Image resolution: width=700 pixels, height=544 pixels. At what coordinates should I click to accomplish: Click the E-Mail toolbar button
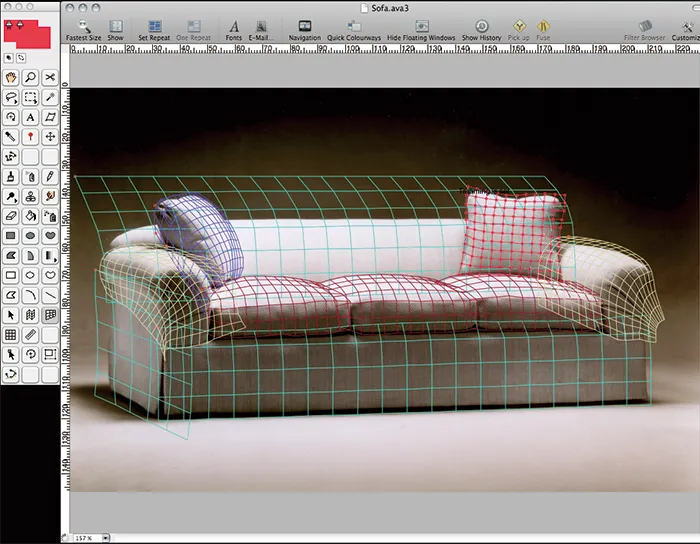[x=261, y=31]
